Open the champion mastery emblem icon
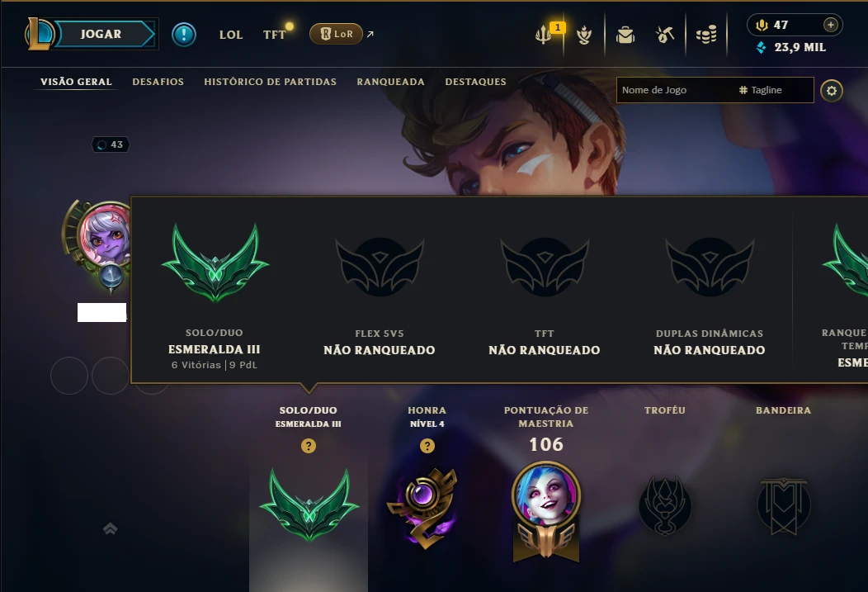Viewport: 868px width, 592px height. click(584, 35)
